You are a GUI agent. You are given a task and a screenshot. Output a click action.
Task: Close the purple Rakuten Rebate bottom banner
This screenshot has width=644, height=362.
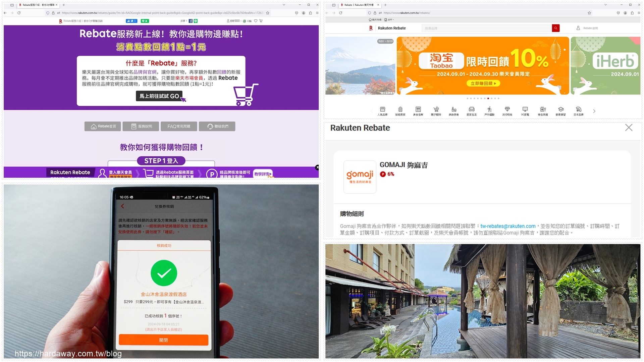point(317,167)
